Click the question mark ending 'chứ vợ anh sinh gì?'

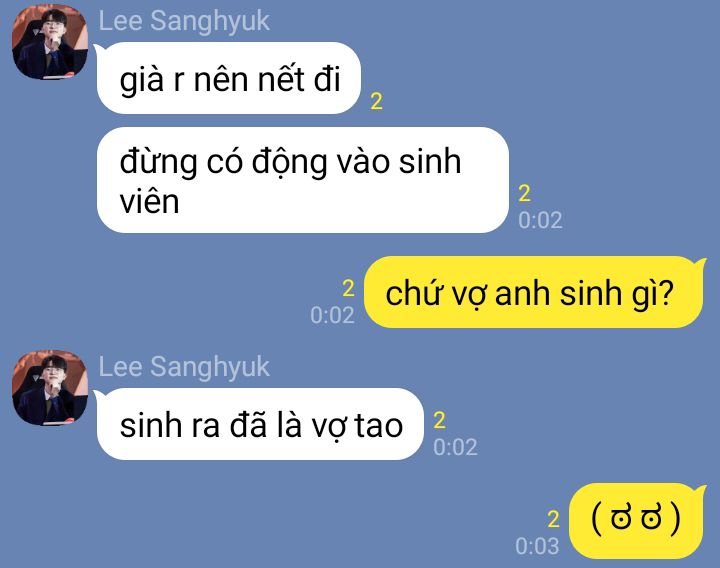[x=667, y=292]
